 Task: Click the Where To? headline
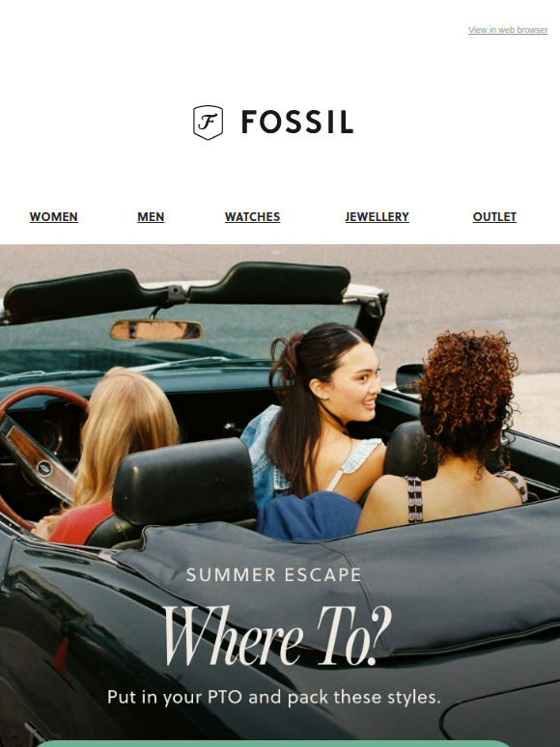276,636
